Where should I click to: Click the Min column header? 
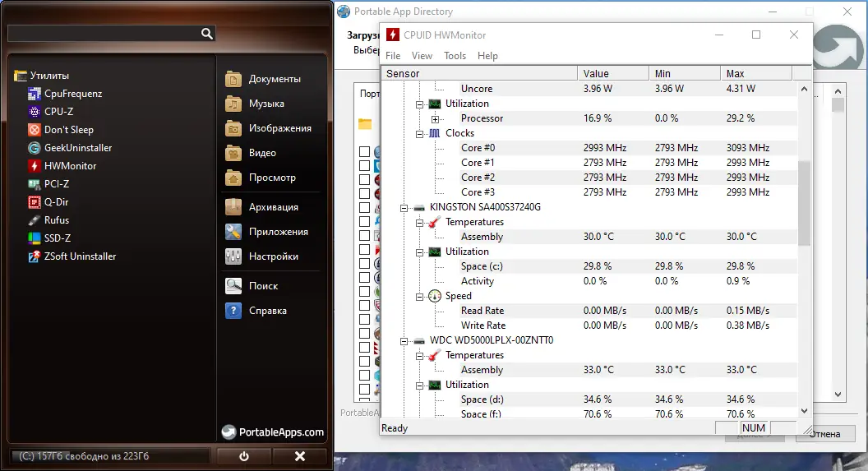click(684, 74)
